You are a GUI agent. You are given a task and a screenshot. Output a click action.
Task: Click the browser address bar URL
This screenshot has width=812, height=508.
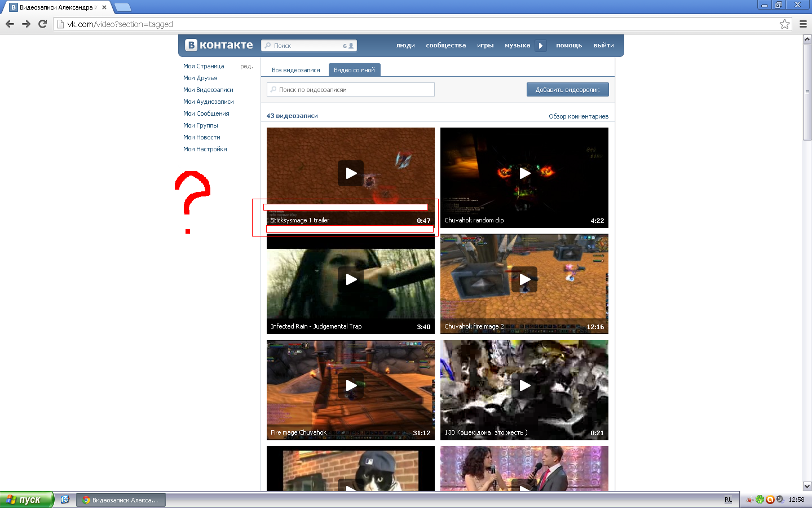120,24
